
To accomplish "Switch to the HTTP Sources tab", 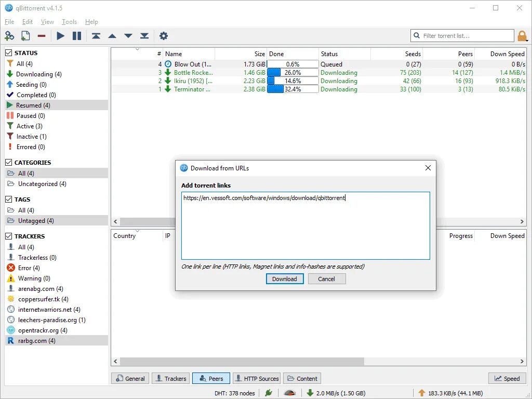I will 257,378.
